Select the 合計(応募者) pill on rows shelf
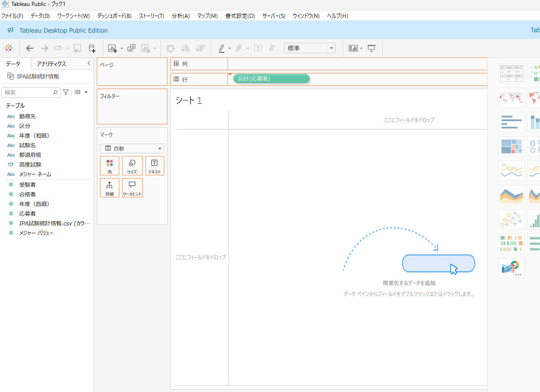The width and height of the screenshot is (540, 392). (x=272, y=79)
